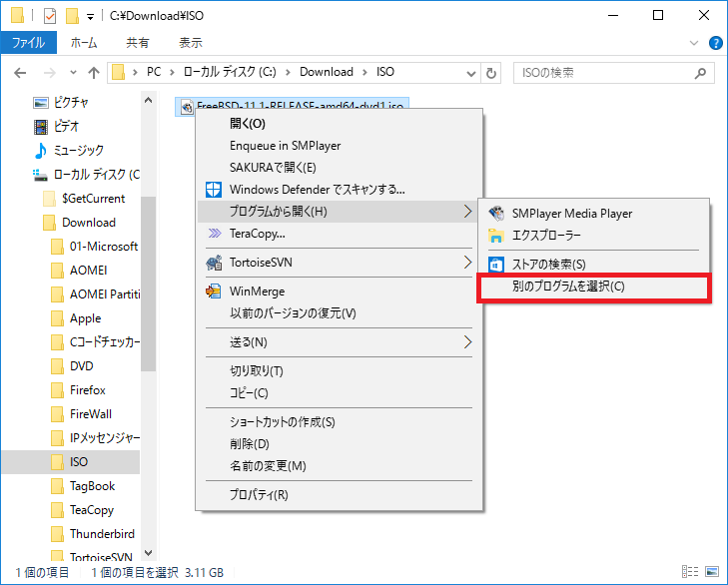Image resolution: width=728 pixels, height=585 pixels.
Task: Go up one folder level arrow
Action: (x=94, y=73)
